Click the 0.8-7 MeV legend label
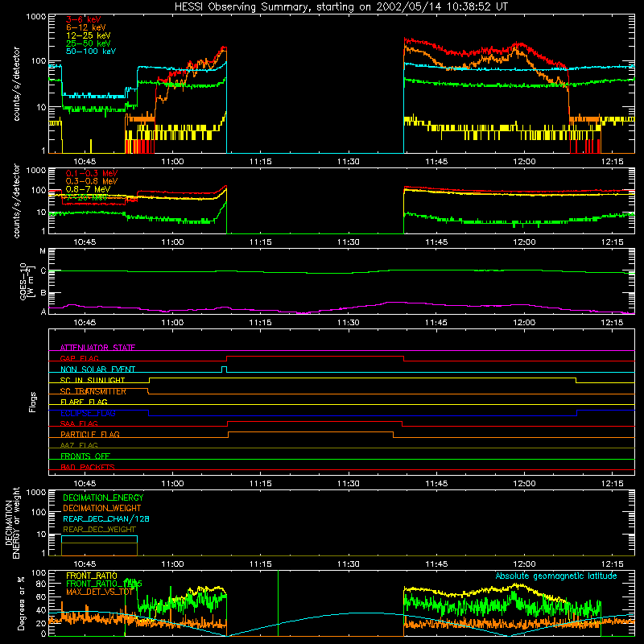 (x=88, y=189)
